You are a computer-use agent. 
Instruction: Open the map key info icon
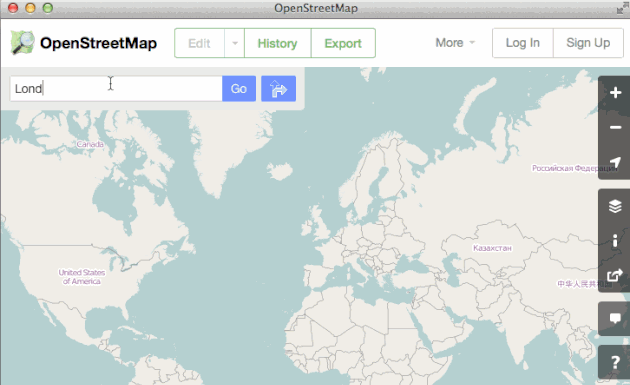click(614, 241)
